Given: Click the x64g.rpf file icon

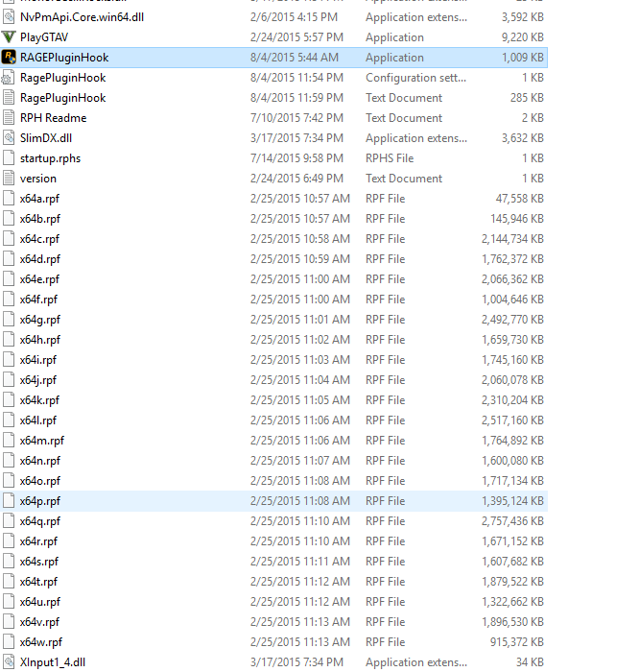Looking at the screenshot, I should tap(9, 320).
